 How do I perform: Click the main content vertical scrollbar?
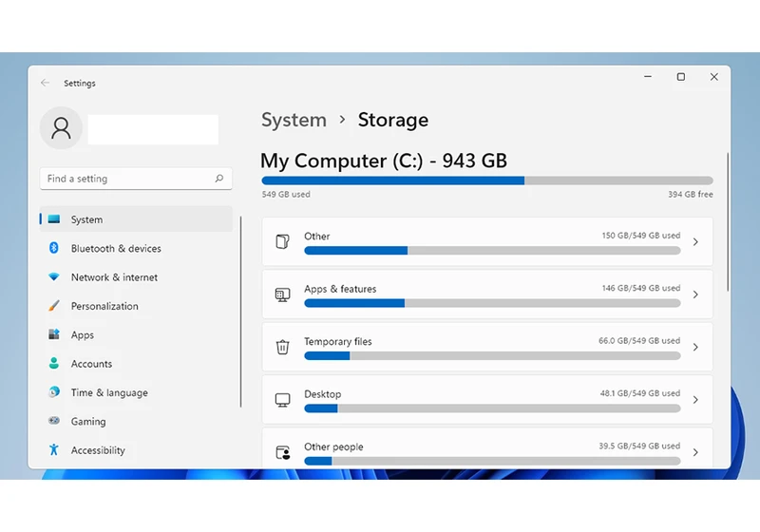[728, 222]
